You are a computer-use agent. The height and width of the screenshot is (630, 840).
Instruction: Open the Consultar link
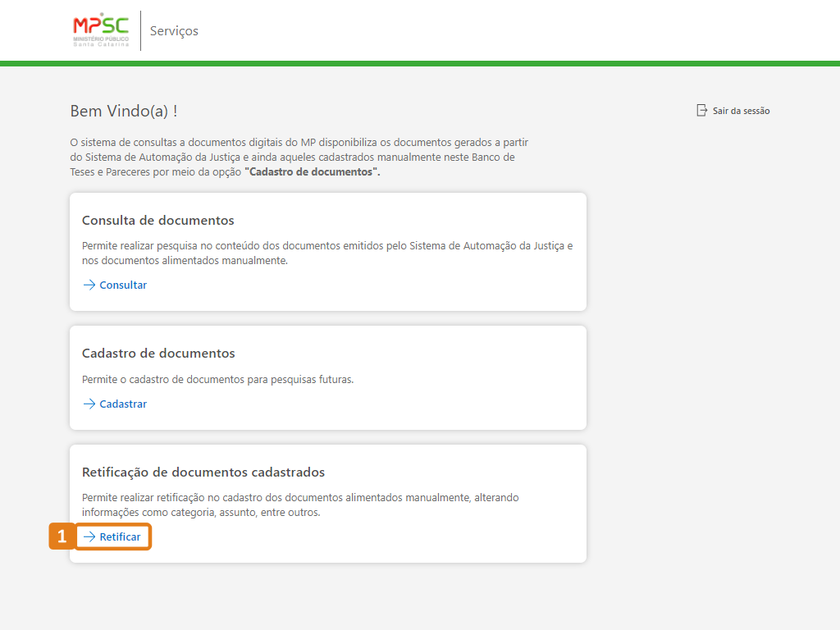pyautogui.click(x=123, y=285)
